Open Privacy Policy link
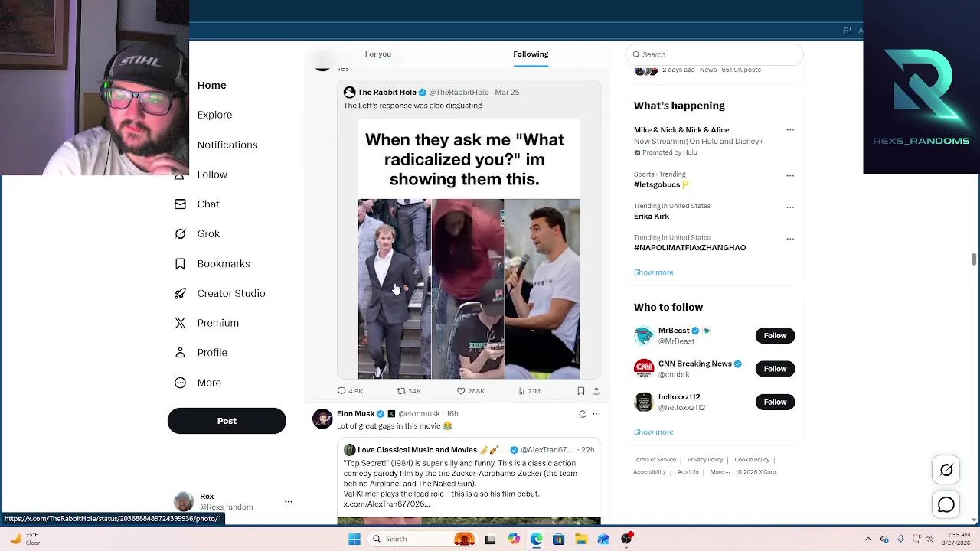The width and height of the screenshot is (980, 551). pyautogui.click(x=705, y=460)
